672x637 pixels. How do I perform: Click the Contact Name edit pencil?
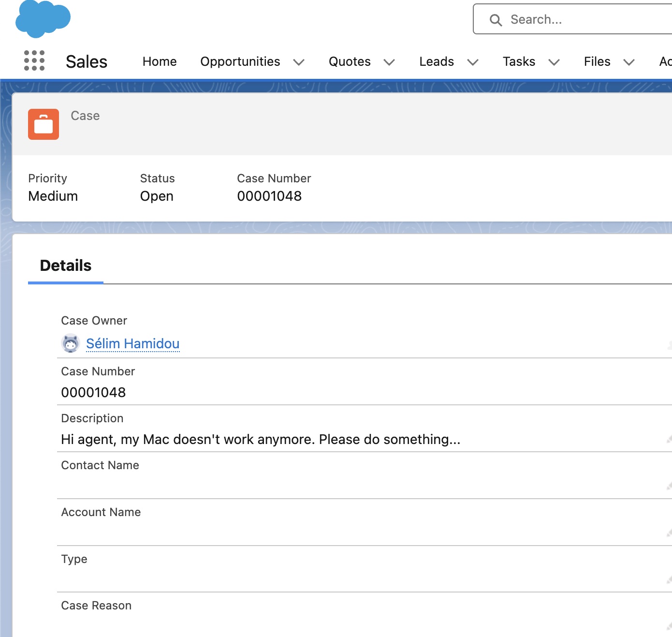670,486
